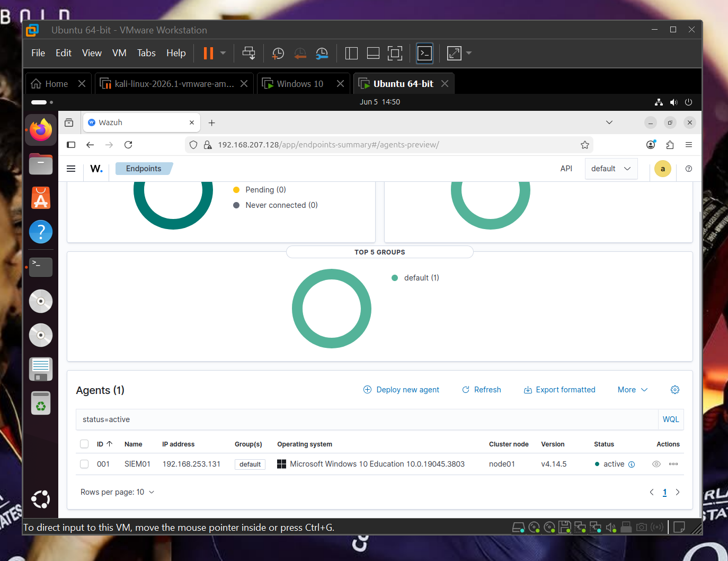The width and height of the screenshot is (728, 561).
Task: Bookmark this page with the star icon
Action: coord(585,145)
